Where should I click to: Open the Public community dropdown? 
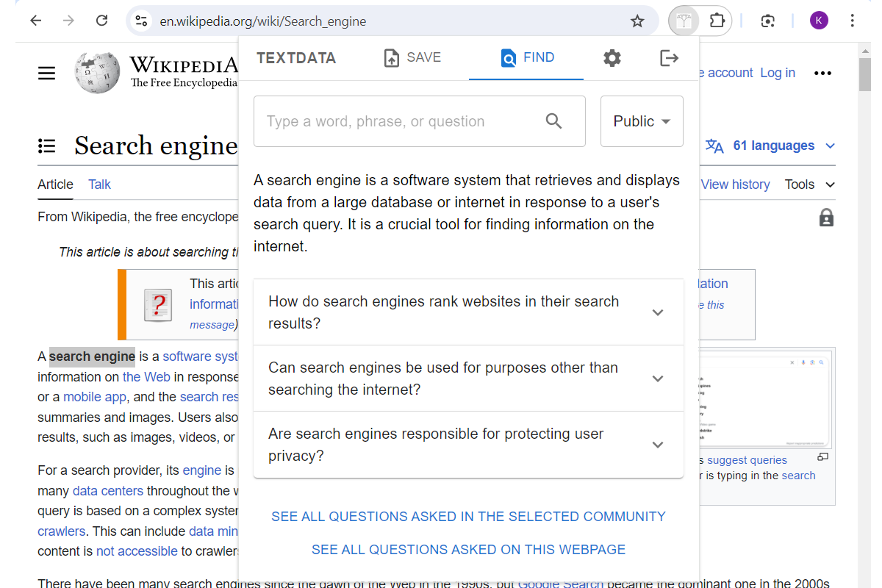pos(642,121)
